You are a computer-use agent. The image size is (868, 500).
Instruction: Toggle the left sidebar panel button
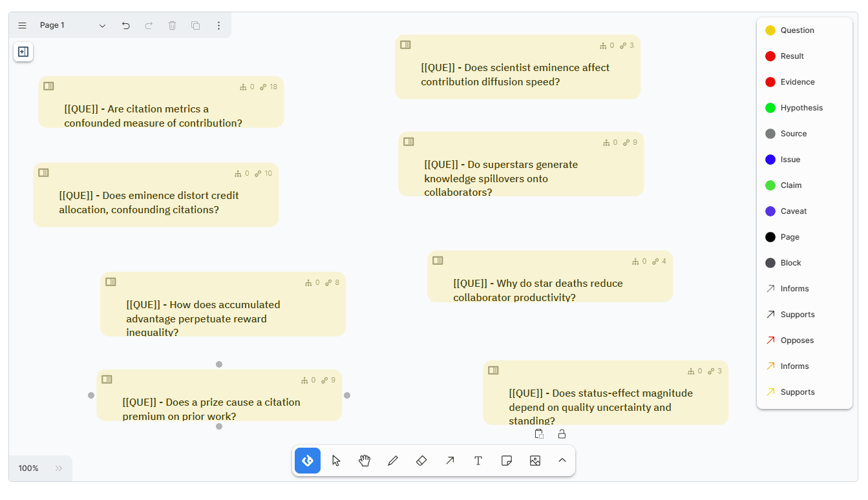23,52
